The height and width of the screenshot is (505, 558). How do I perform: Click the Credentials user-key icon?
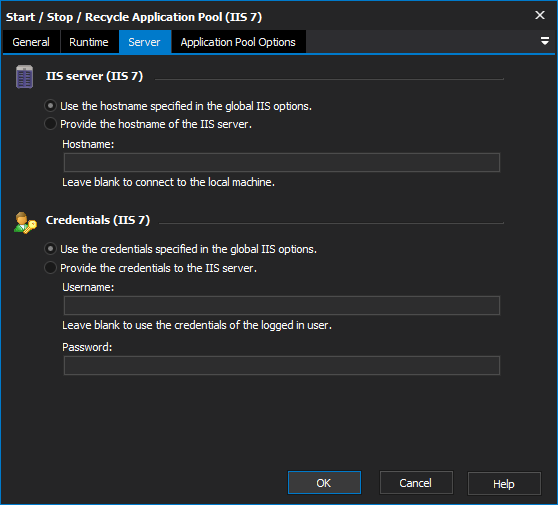click(25, 223)
